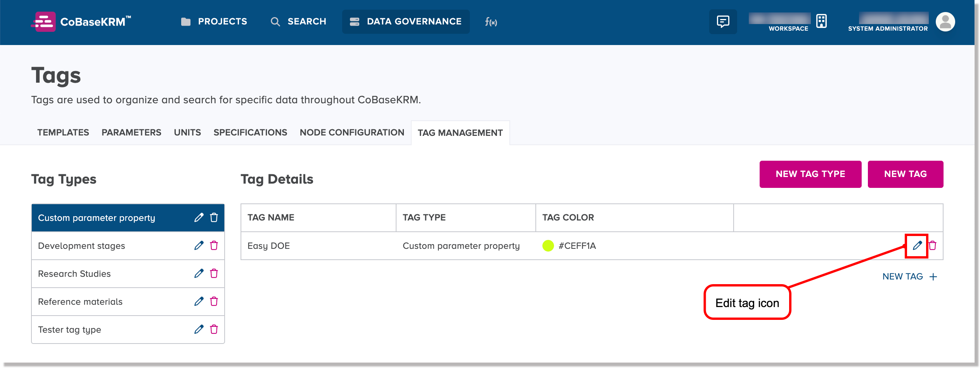The height and width of the screenshot is (368, 980).
Task: Click the edit pencil for Easy DOE tag
Action: pos(917,246)
